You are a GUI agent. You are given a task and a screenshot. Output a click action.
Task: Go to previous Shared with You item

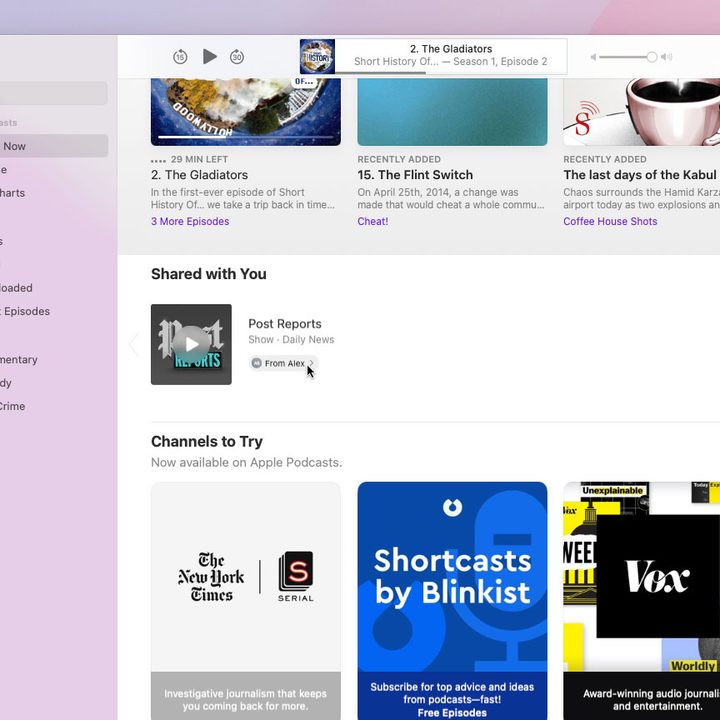(134, 344)
